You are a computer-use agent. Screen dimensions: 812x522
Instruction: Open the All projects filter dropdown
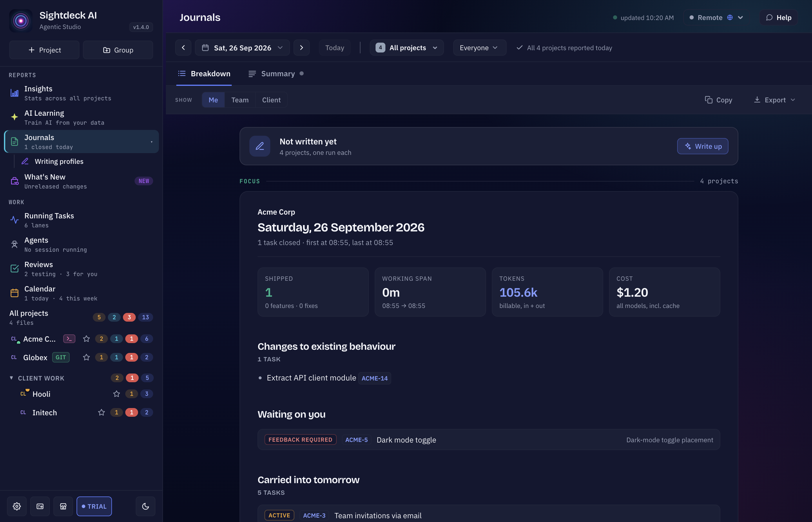[406, 48]
